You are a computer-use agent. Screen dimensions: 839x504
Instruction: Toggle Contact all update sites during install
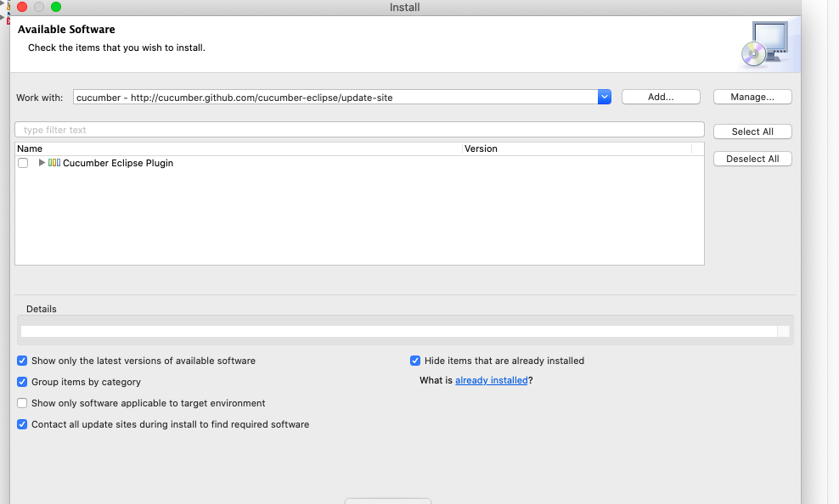22,424
